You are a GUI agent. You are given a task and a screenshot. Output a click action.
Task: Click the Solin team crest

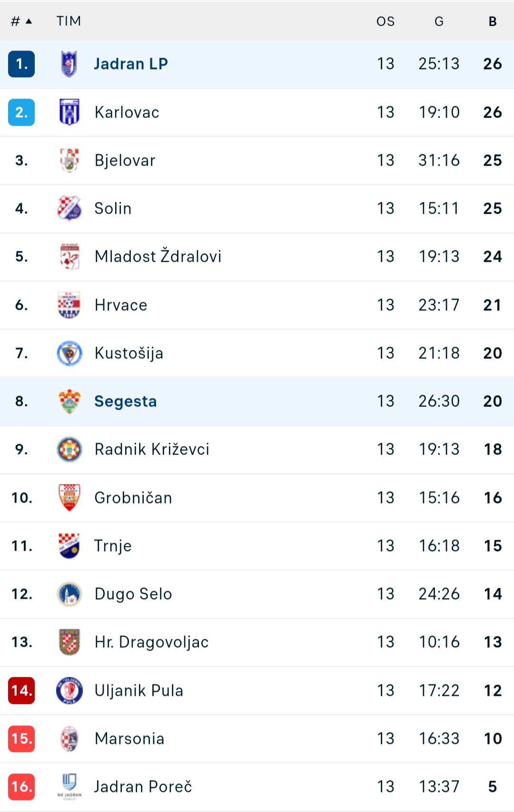(69, 208)
